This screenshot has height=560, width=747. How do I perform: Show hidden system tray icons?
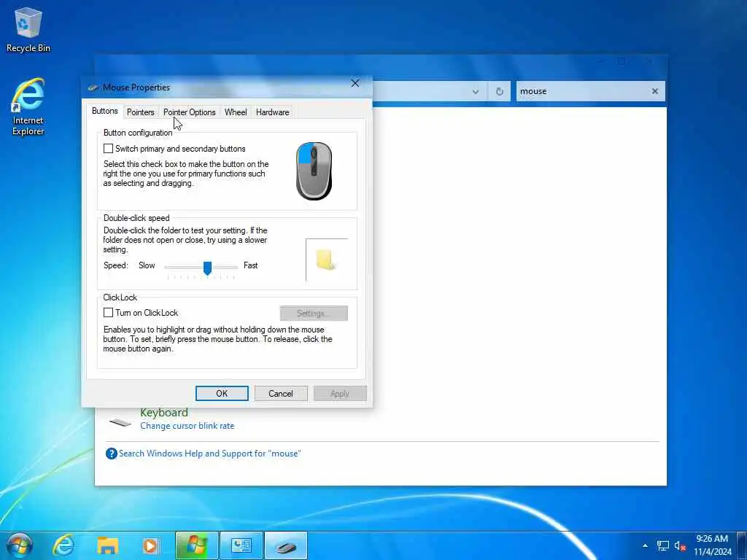click(645, 545)
